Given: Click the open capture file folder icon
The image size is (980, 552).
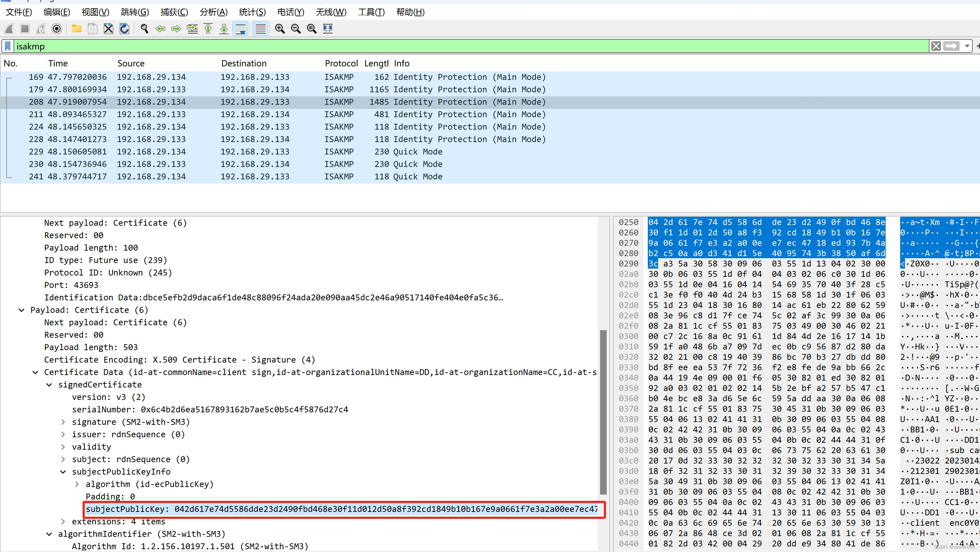Looking at the screenshot, I should (x=76, y=29).
